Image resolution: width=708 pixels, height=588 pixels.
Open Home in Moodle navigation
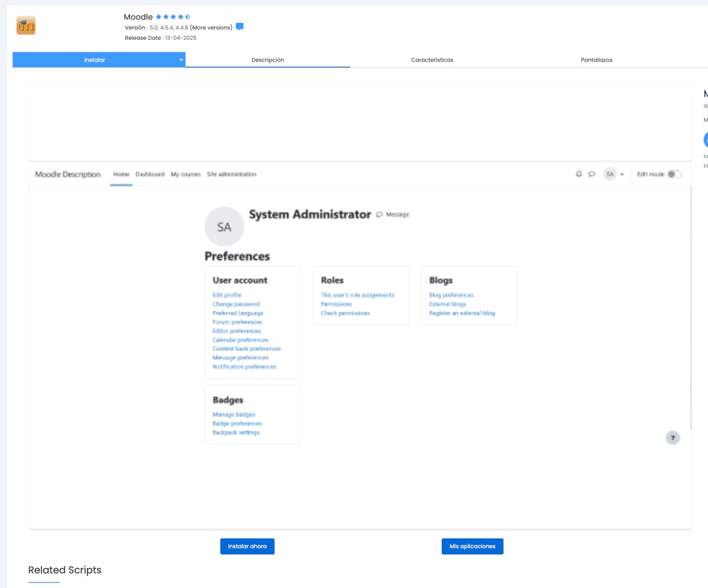click(x=121, y=174)
